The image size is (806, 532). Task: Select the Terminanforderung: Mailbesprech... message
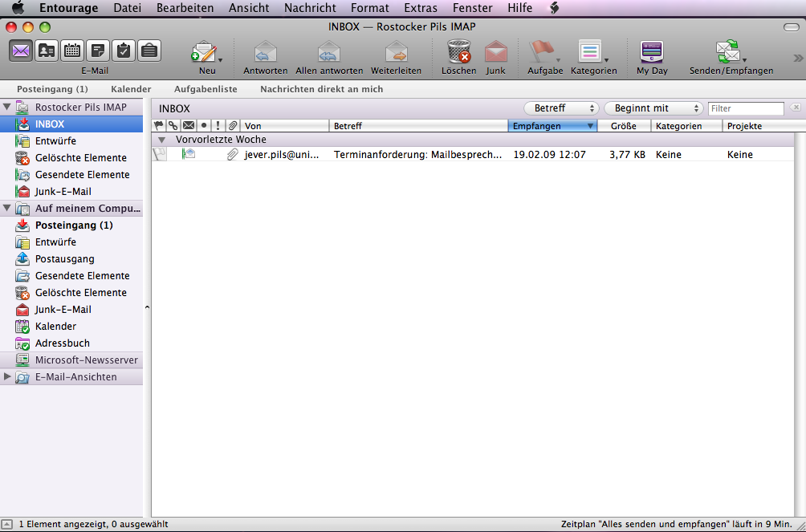click(x=473, y=154)
